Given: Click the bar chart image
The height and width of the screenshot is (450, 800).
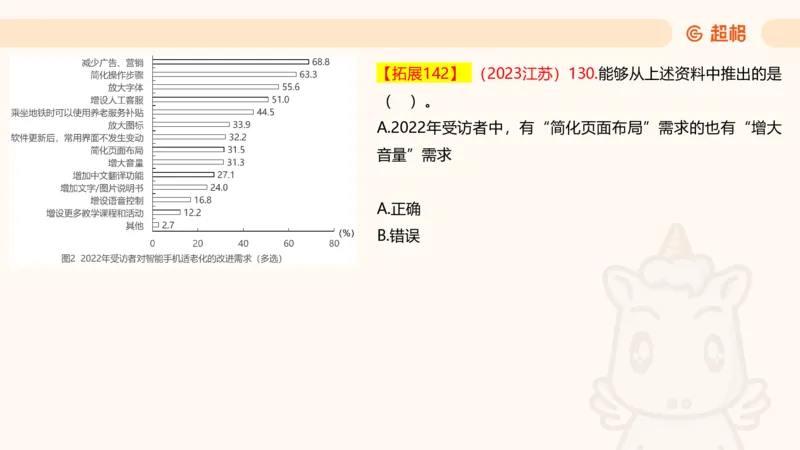Looking at the screenshot, I should point(182,160).
